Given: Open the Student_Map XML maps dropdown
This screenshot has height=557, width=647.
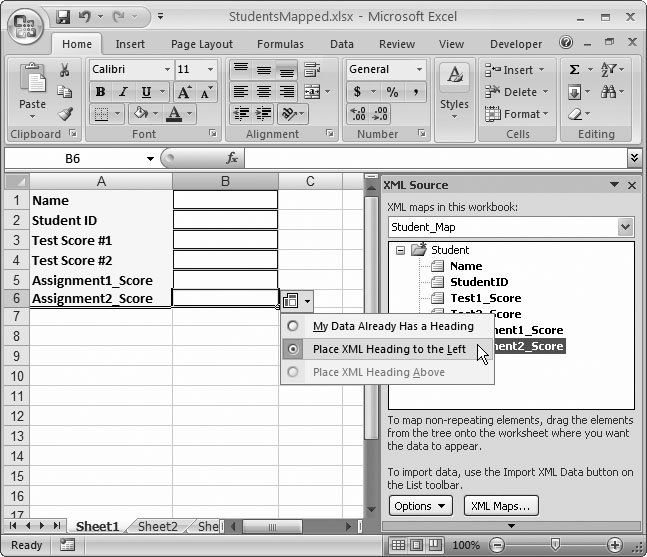Looking at the screenshot, I should (x=625, y=227).
